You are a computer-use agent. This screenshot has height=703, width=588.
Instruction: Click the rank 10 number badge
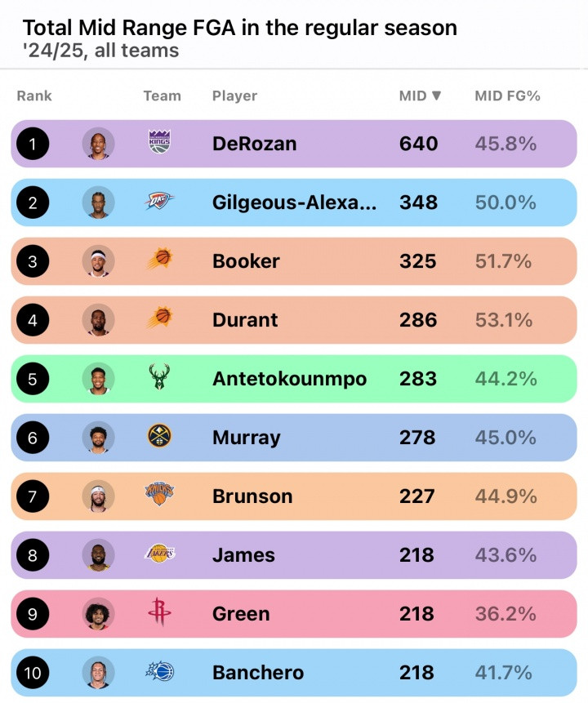click(33, 673)
